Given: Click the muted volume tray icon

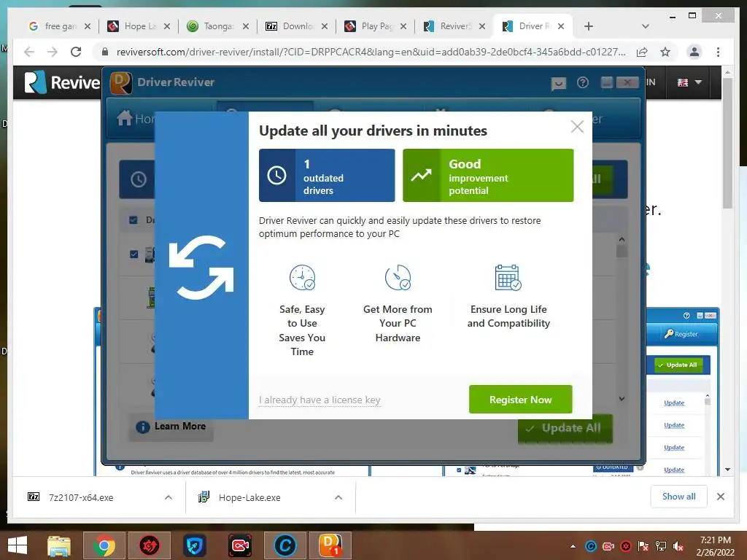Looking at the screenshot, I should 678,546.
